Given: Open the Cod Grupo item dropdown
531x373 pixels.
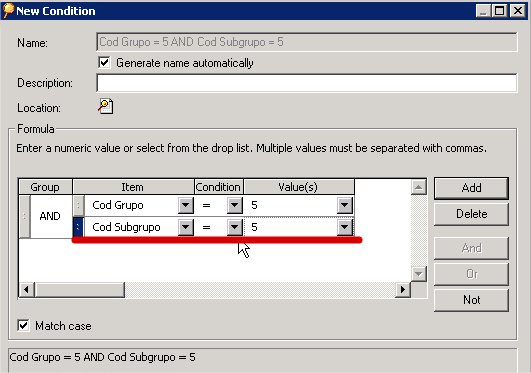Looking at the screenshot, I should (x=186, y=205).
